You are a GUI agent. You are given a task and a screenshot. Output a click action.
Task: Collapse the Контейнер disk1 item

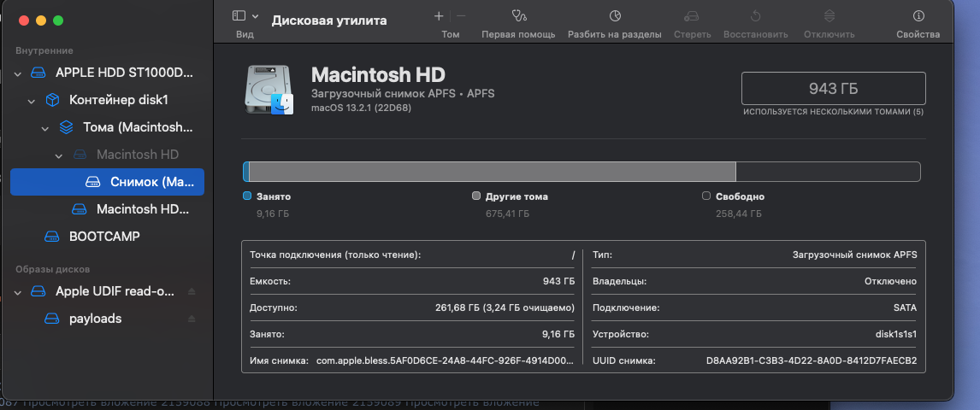(x=32, y=101)
